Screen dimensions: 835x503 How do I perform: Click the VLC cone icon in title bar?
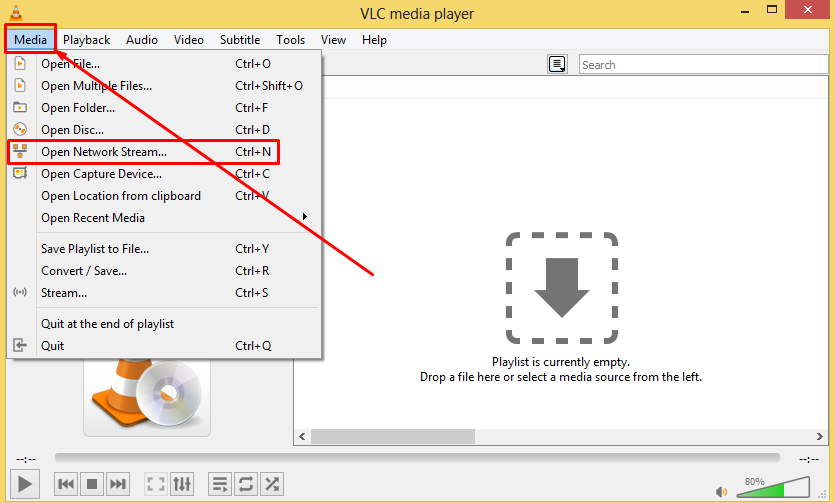coord(16,12)
